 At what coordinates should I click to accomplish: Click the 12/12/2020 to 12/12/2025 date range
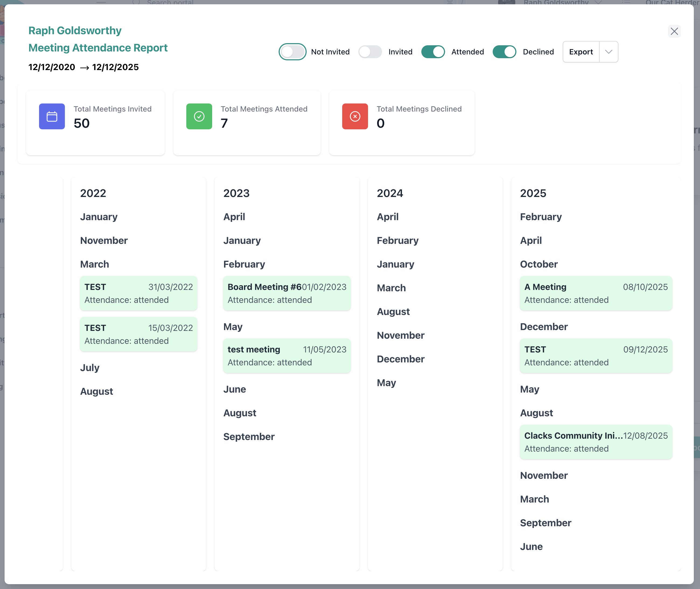(83, 67)
